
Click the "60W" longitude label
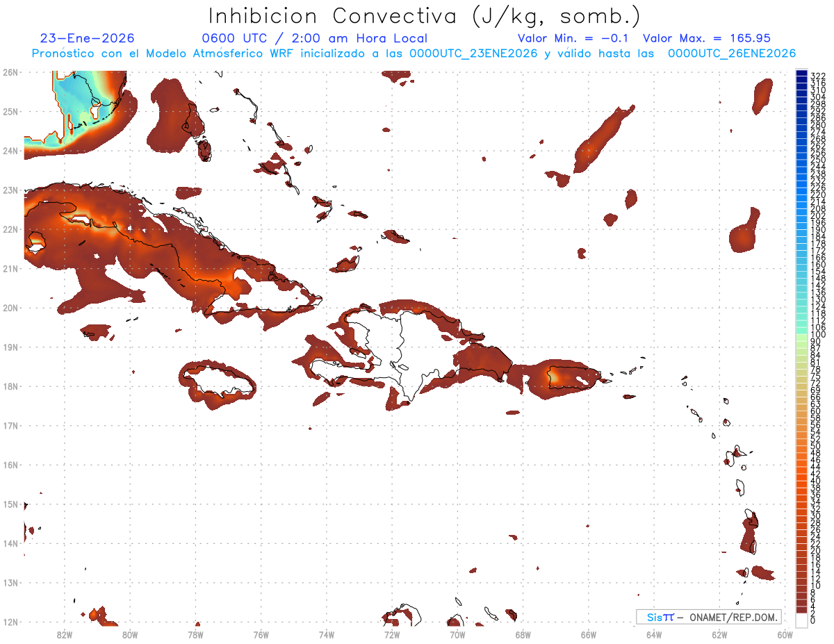click(785, 634)
